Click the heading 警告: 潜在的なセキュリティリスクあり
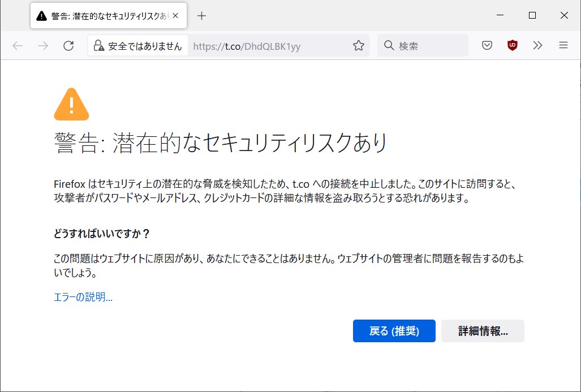Viewport: 581px width, 392px height. click(221, 143)
